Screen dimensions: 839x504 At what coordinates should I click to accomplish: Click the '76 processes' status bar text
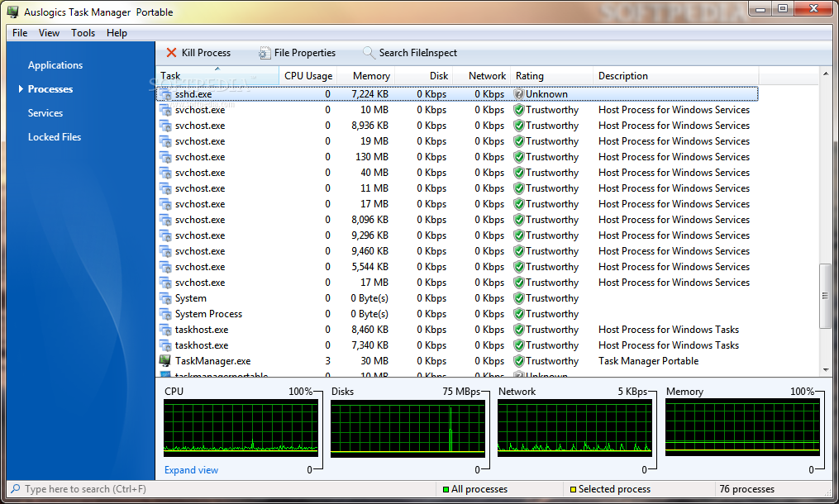point(746,488)
